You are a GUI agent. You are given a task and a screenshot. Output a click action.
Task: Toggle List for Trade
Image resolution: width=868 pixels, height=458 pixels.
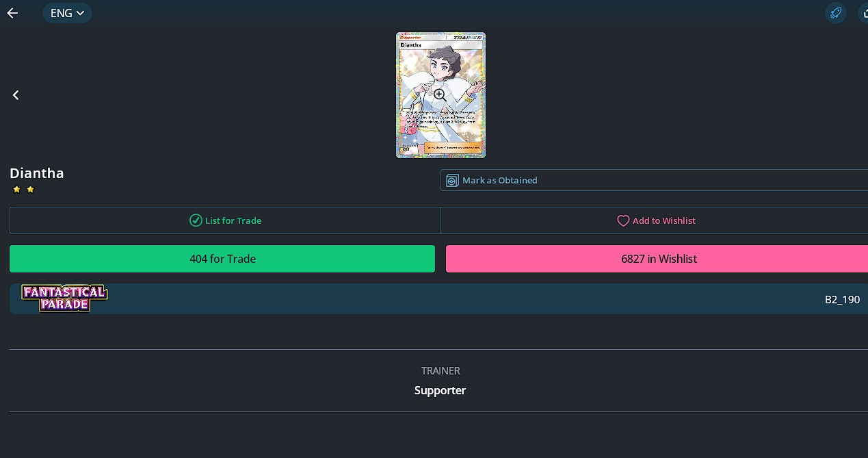coord(225,220)
